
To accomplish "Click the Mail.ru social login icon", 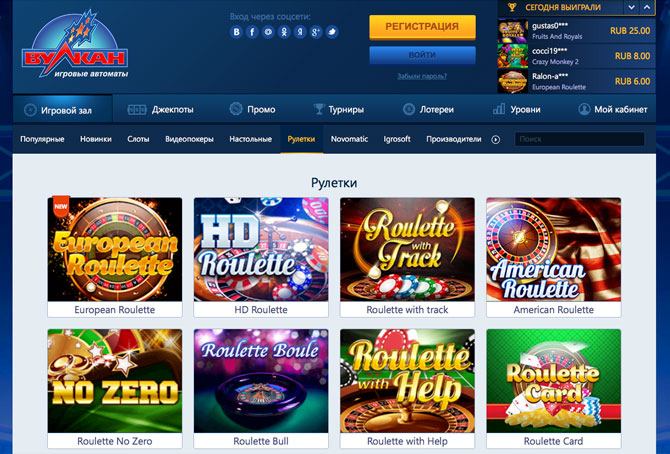I will pyautogui.click(x=268, y=32).
